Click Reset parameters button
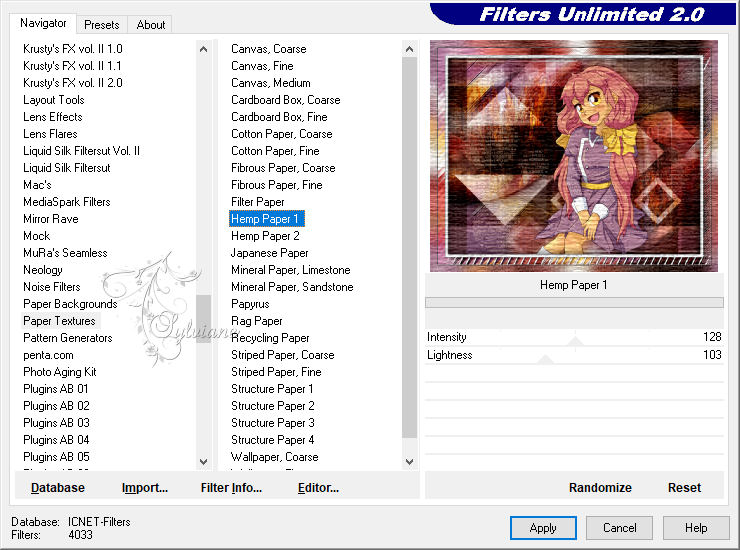Image resolution: width=740 pixels, height=550 pixels. [x=684, y=488]
